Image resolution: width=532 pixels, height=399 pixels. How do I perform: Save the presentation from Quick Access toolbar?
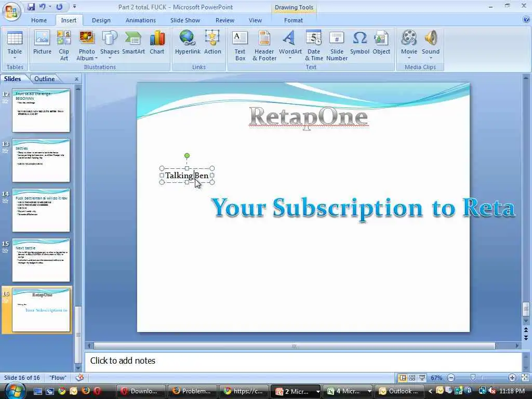[x=31, y=7]
